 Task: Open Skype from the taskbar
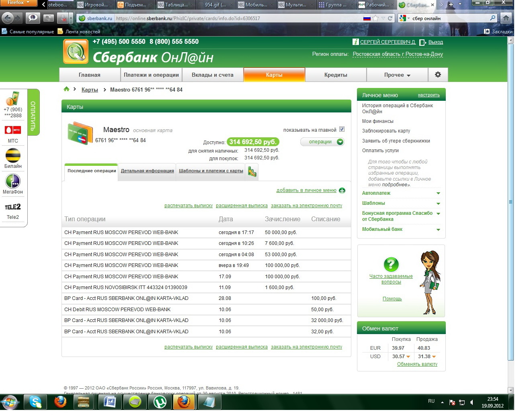[35, 402]
